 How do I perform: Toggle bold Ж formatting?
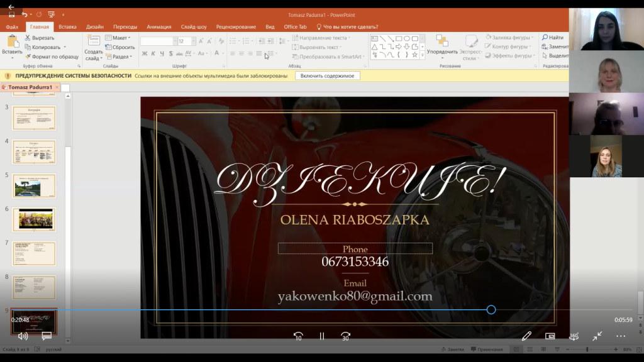point(145,53)
